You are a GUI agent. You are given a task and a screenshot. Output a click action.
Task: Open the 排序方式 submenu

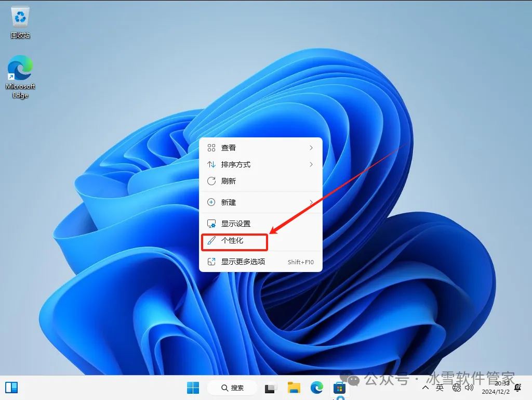(x=261, y=164)
